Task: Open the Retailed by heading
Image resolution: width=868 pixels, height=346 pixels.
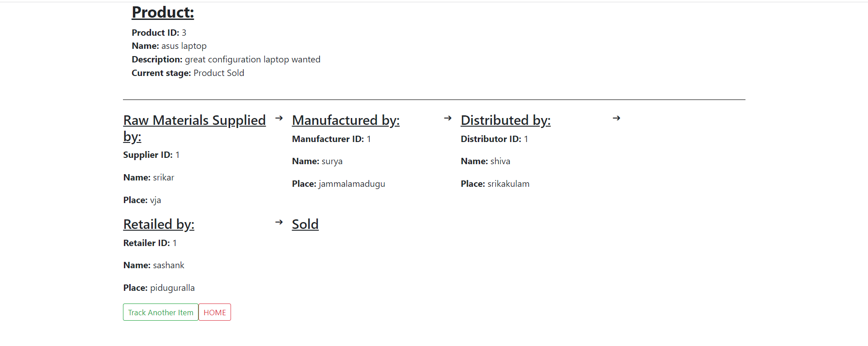Action: [159, 224]
